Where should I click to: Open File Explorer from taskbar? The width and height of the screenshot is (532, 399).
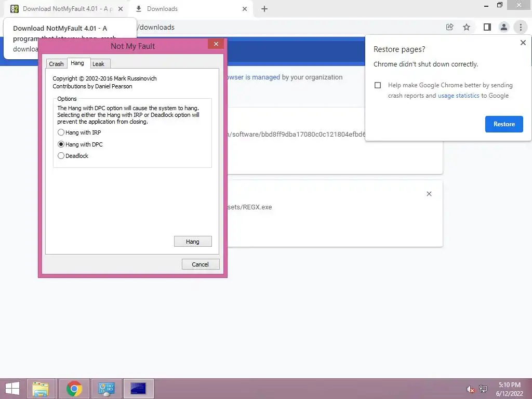[41, 389]
